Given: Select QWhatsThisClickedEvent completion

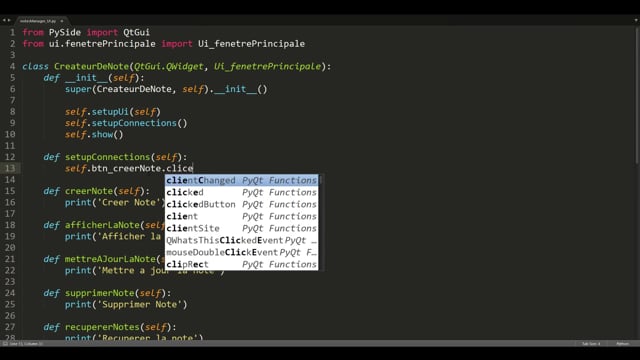Looking at the screenshot, I should point(241,240).
